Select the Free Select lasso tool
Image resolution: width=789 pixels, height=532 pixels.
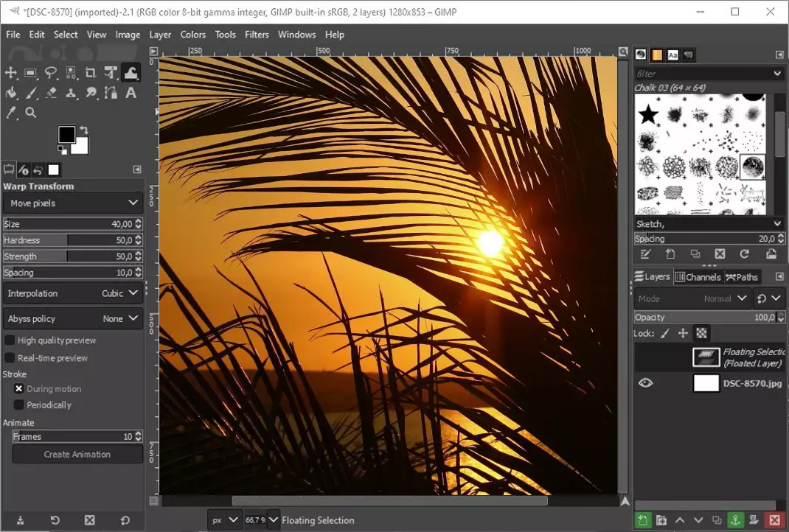click(x=51, y=72)
